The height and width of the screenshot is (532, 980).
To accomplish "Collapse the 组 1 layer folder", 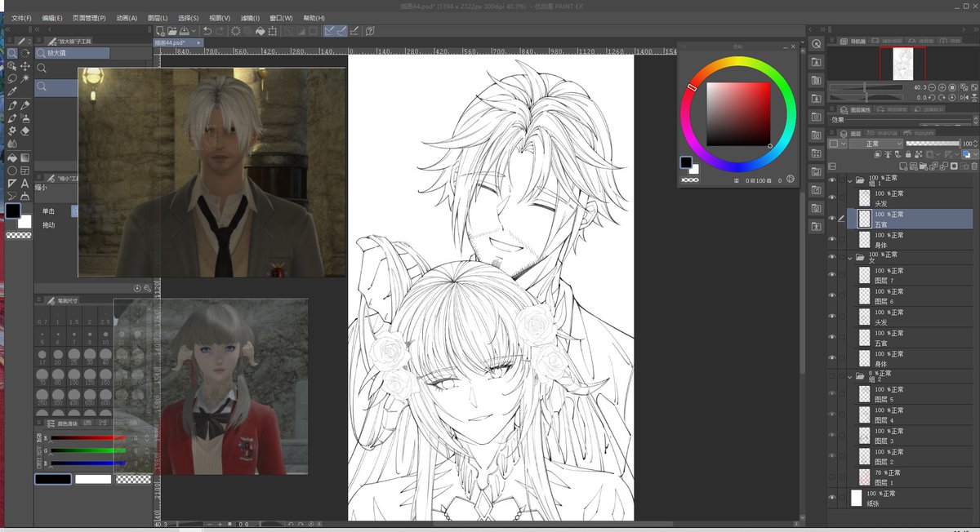I will (850, 181).
